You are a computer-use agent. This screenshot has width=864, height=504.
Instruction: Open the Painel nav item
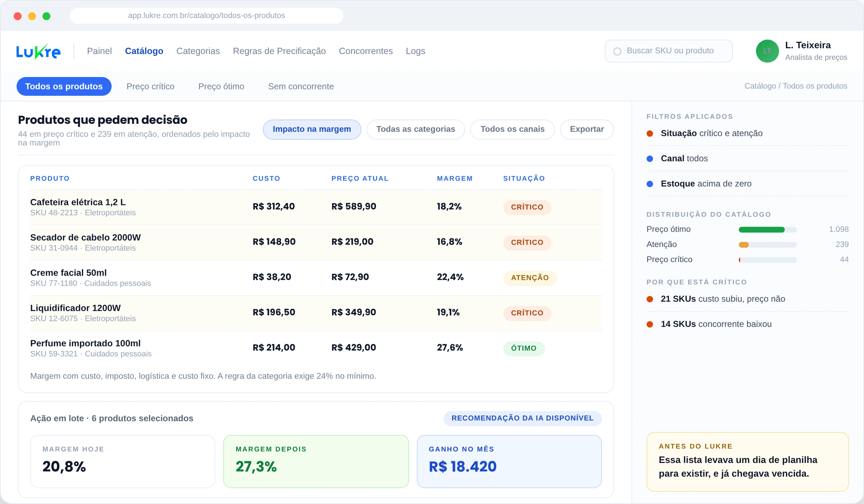tap(99, 51)
